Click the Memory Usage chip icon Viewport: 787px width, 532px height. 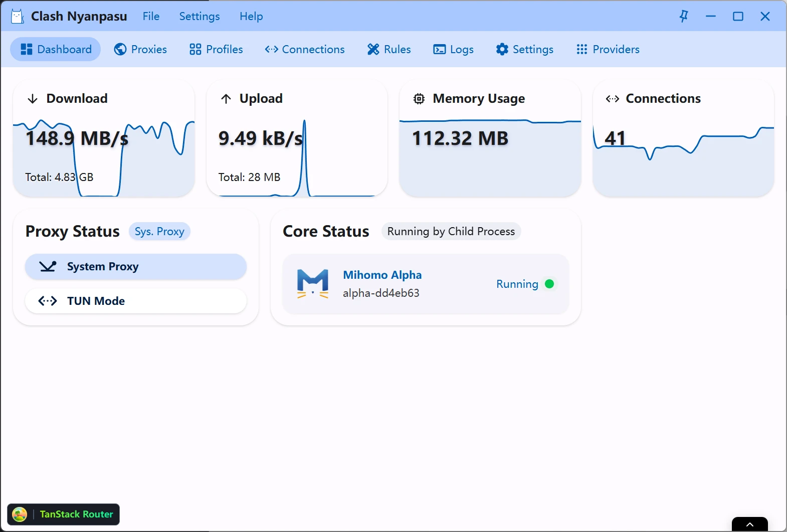click(x=419, y=99)
